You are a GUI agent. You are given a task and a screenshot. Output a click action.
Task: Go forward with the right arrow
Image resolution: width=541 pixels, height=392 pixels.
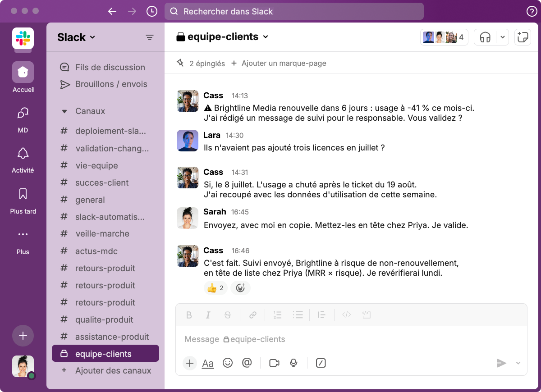[132, 11]
